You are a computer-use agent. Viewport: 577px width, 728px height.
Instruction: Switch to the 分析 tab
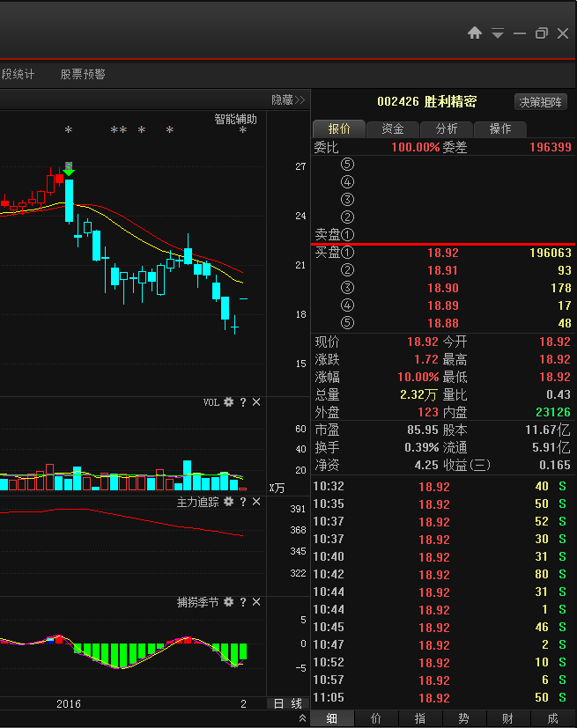click(x=447, y=129)
